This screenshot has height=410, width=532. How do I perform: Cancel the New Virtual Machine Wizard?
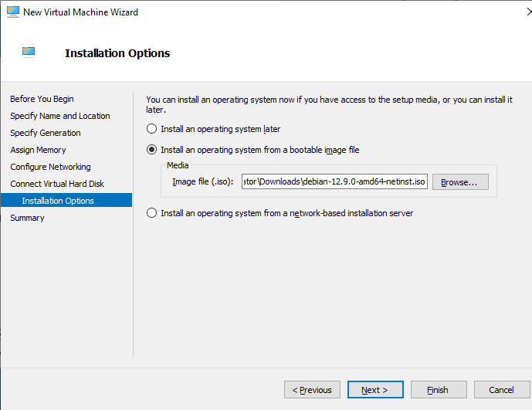point(501,390)
